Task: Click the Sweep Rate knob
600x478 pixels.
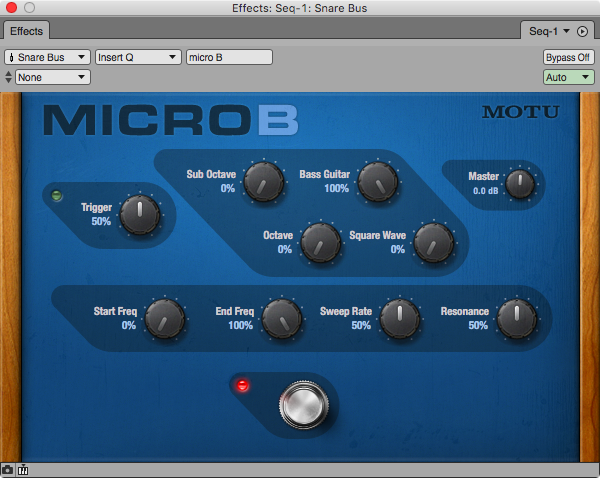Action: click(399, 318)
